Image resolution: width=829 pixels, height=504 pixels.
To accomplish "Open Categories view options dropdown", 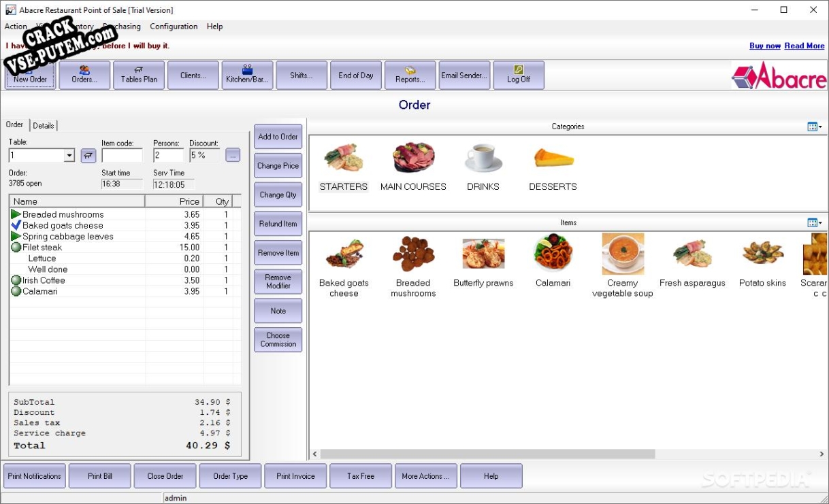I will 814,127.
